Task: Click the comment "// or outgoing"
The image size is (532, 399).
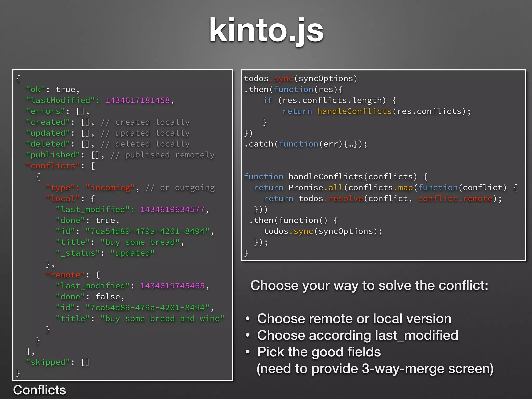Action: coord(180,188)
